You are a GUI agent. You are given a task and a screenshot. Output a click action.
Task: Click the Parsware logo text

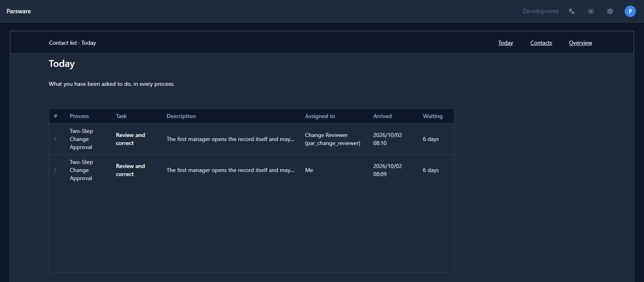pos(19,11)
